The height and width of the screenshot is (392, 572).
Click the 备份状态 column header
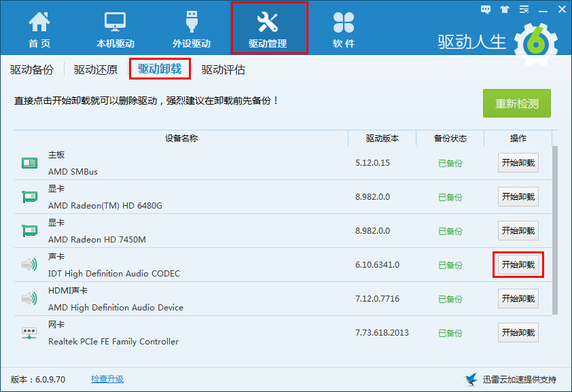[450, 138]
